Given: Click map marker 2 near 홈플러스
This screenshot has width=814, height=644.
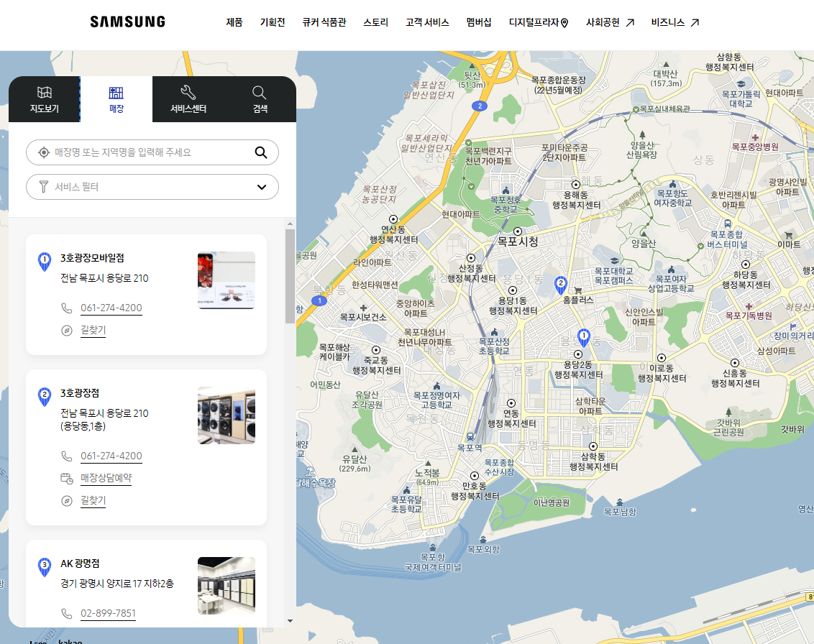Looking at the screenshot, I should click(561, 285).
